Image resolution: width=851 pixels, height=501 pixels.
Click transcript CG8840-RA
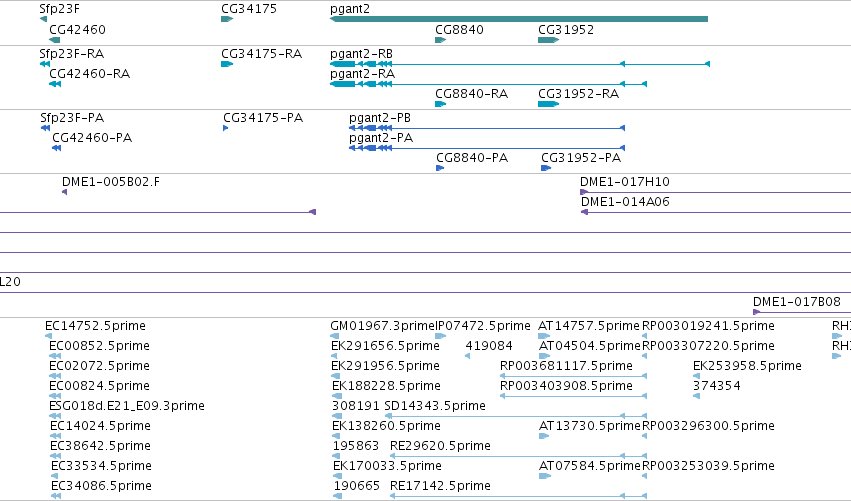point(441,104)
